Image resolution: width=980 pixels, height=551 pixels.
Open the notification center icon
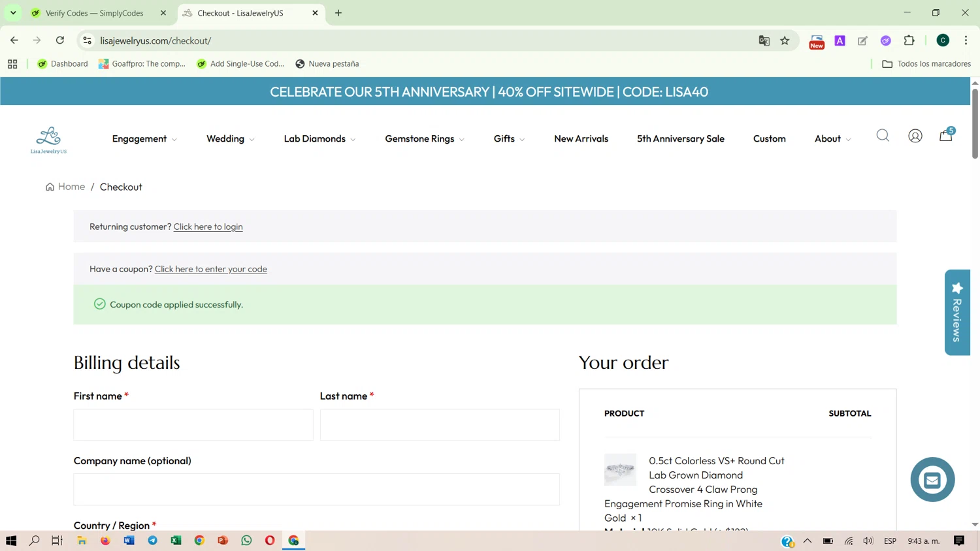pos(959,541)
